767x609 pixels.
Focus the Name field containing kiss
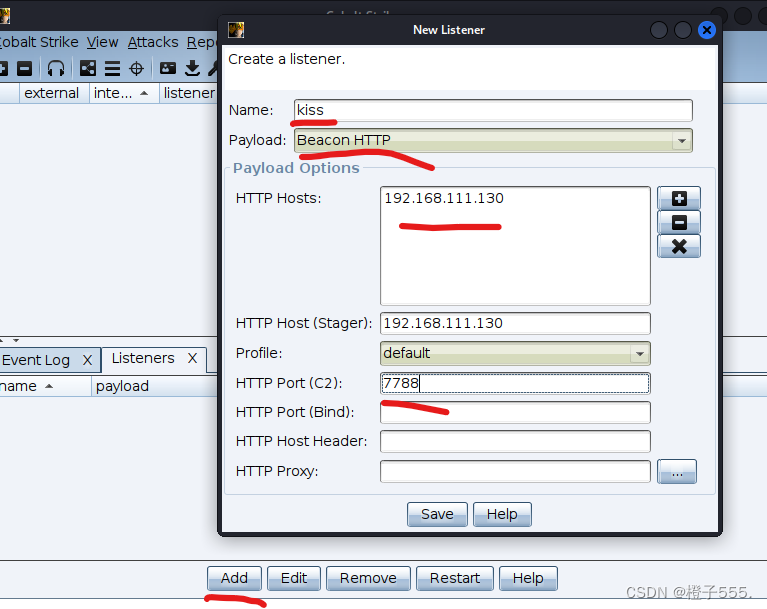[493, 110]
